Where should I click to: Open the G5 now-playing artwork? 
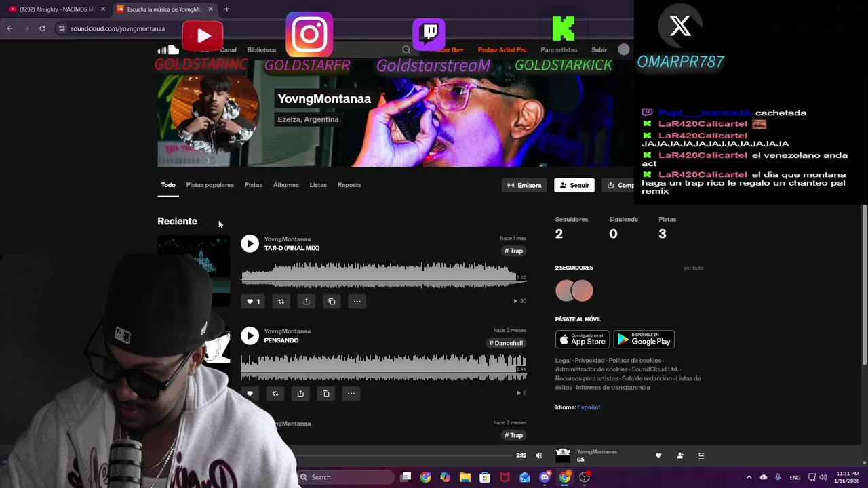(563, 456)
